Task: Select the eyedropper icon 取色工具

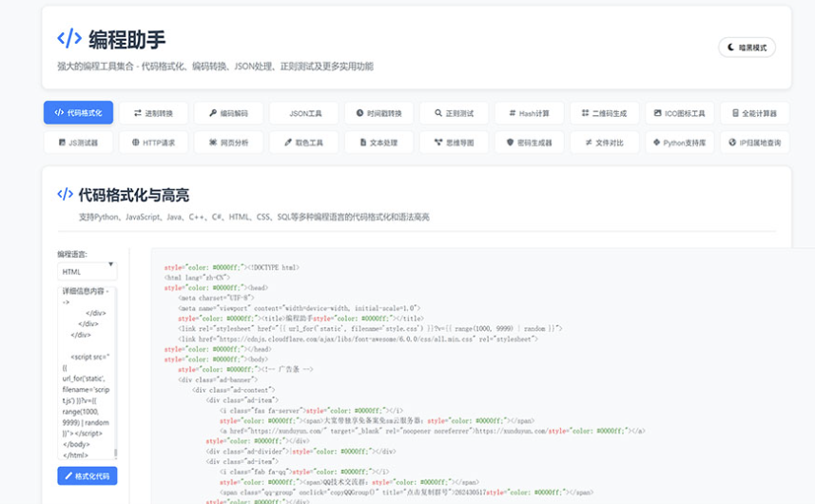Action: point(304,143)
